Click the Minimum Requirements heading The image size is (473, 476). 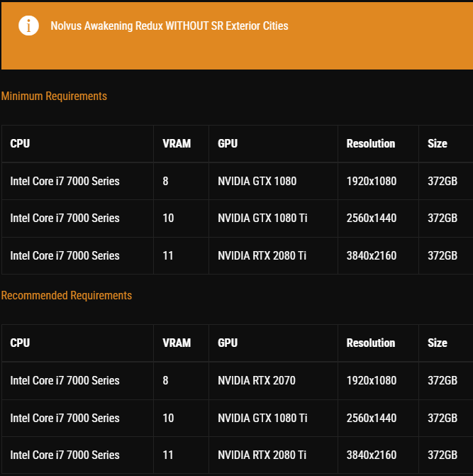(54, 96)
